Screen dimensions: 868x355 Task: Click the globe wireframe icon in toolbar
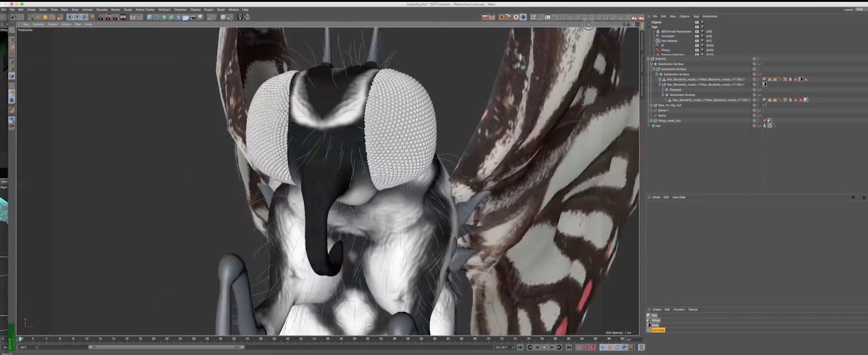[247, 17]
